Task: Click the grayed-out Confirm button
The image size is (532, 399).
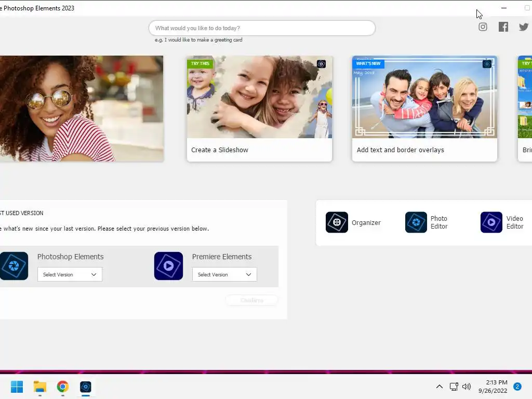Action: pyautogui.click(x=252, y=300)
